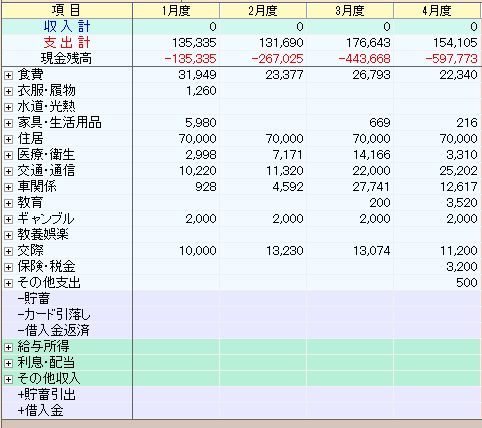Expand the 住居 category row
This screenshot has width=482, height=428.
pos(8,139)
